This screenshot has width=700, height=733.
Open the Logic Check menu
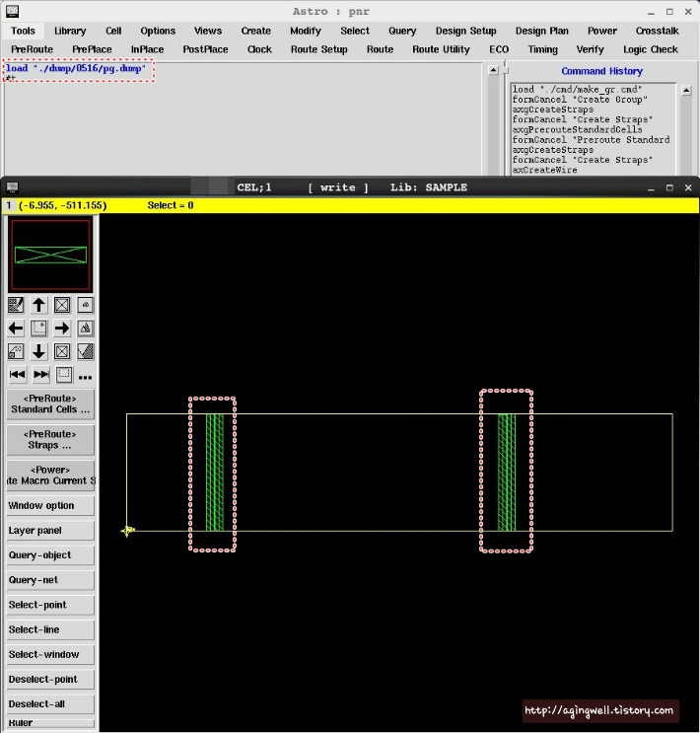(x=651, y=49)
